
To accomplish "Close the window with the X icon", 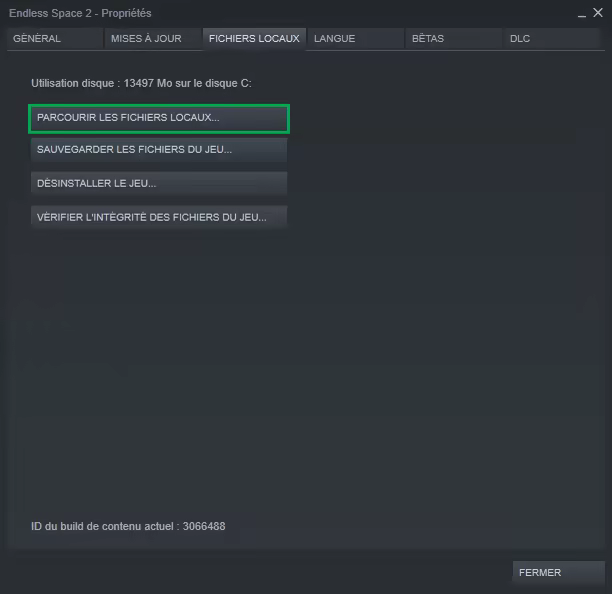I will pyautogui.click(x=598, y=13).
